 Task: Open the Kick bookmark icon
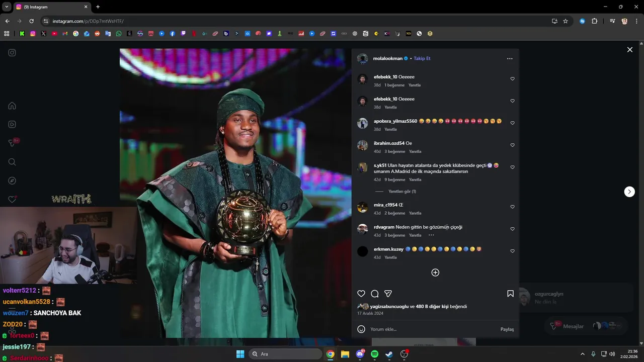(x=22, y=34)
